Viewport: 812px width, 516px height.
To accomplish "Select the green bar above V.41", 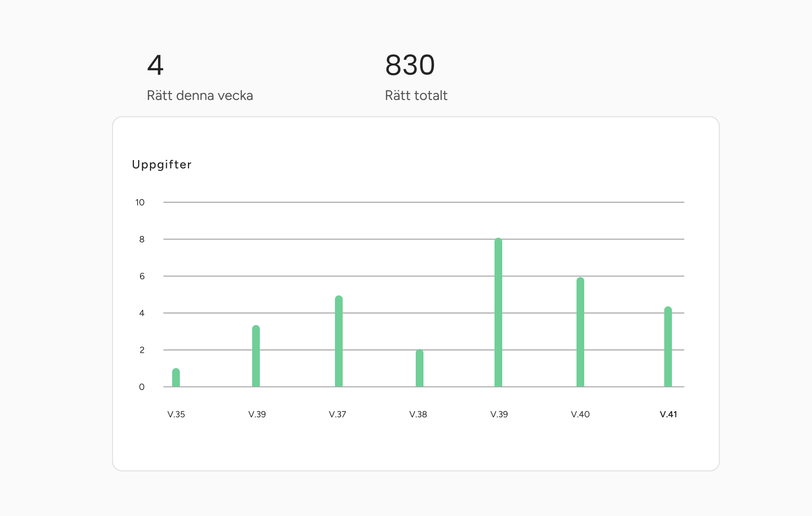I will [x=668, y=347].
